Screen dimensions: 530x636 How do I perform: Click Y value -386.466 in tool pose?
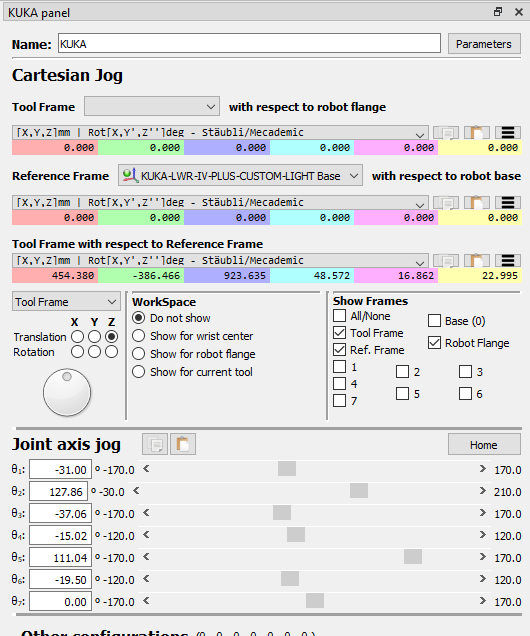click(141, 275)
